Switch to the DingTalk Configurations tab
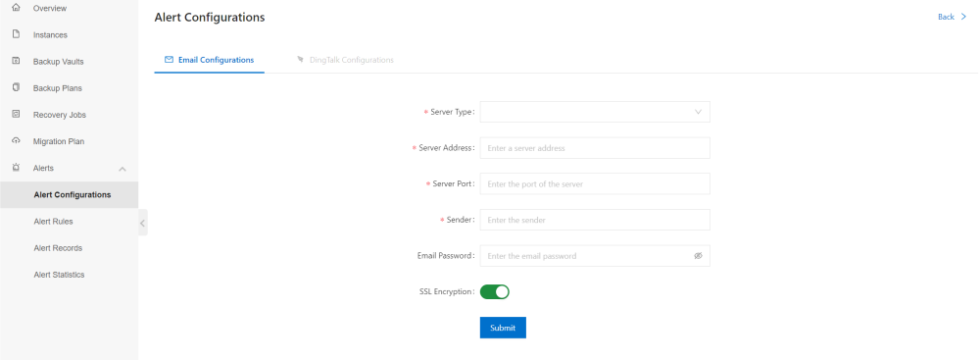 tap(345, 60)
